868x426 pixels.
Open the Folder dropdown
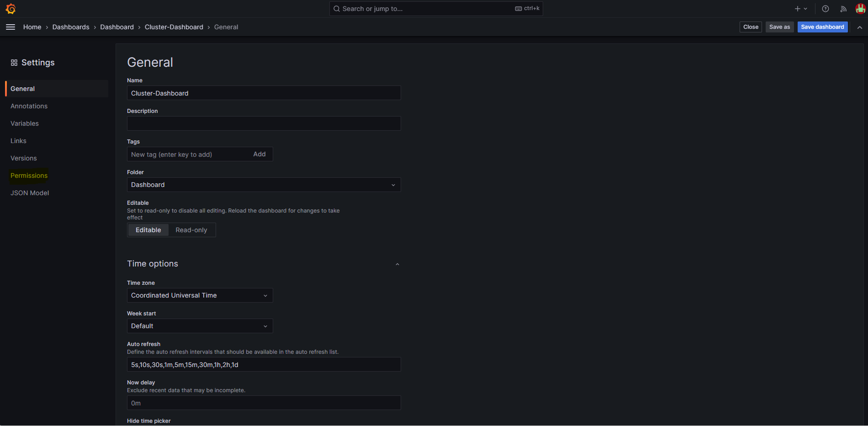(264, 185)
